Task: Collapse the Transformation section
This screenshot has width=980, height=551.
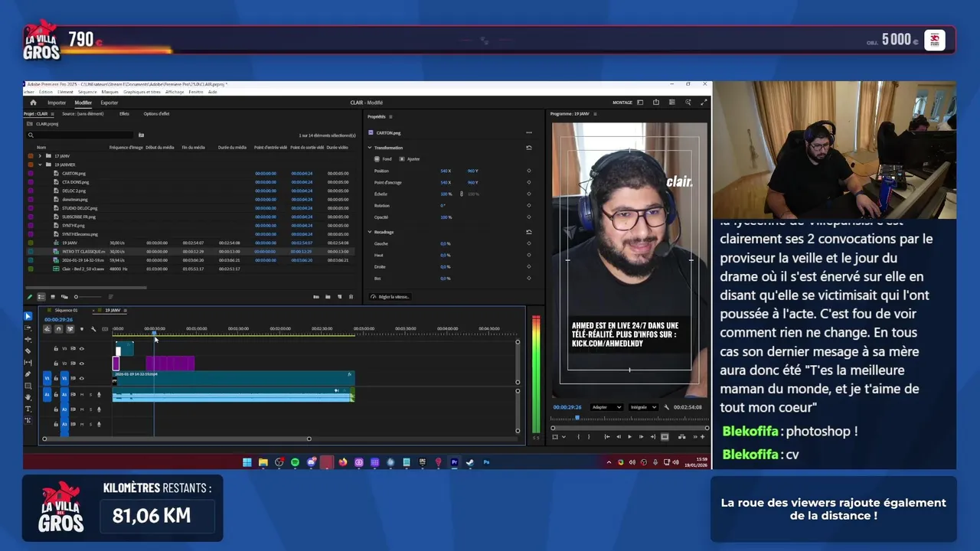Action: pos(370,148)
